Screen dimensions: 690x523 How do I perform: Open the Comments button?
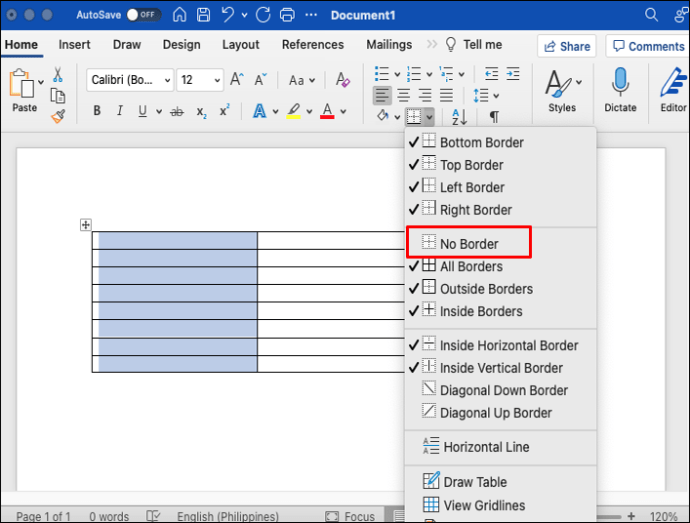(647, 46)
